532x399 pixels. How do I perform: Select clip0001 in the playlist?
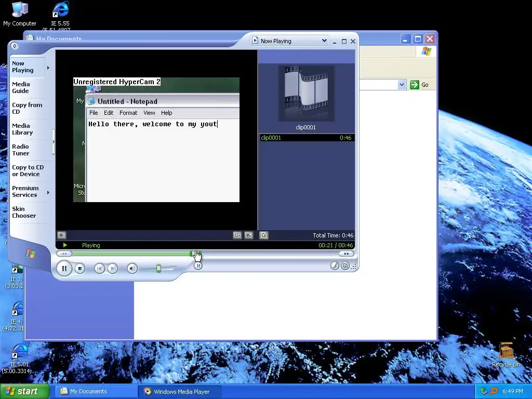(307, 138)
